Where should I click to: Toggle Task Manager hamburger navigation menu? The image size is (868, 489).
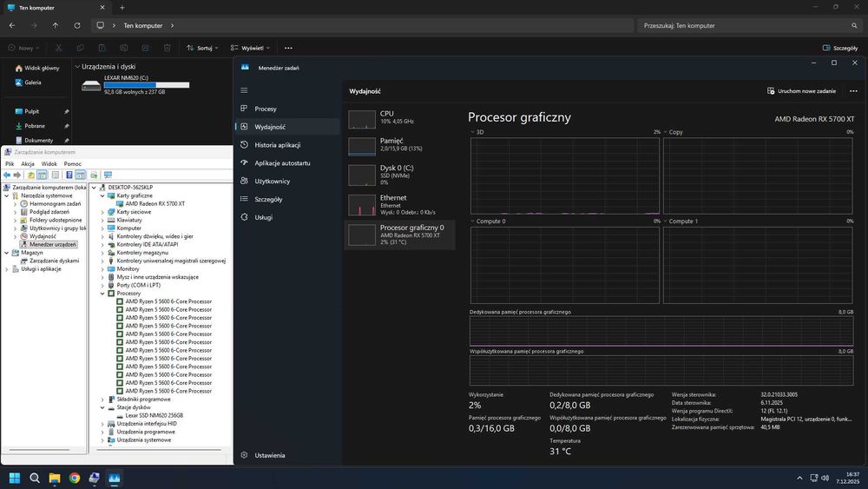tap(245, 90)
